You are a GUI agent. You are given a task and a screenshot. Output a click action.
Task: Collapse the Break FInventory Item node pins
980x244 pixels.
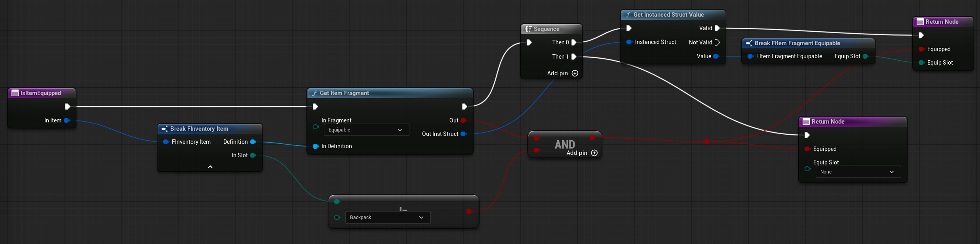tap(210, 167)
